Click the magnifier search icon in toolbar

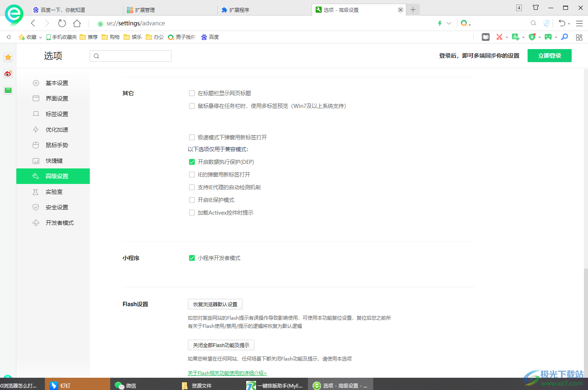pos(533,23)
